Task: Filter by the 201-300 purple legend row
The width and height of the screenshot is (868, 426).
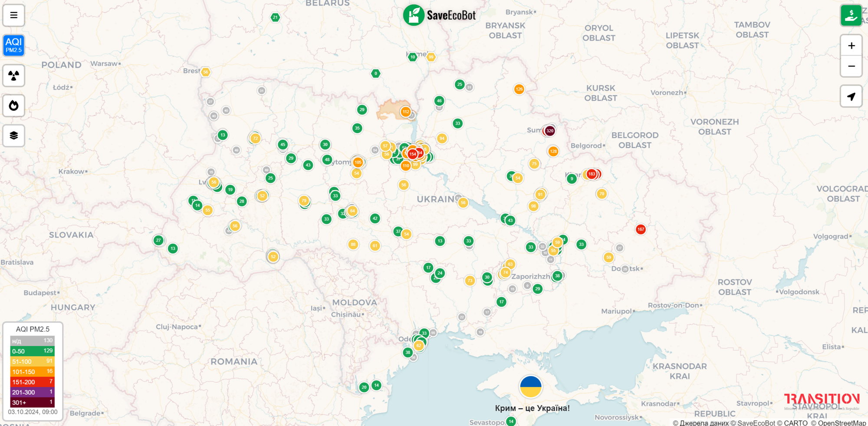Action: 33,392
